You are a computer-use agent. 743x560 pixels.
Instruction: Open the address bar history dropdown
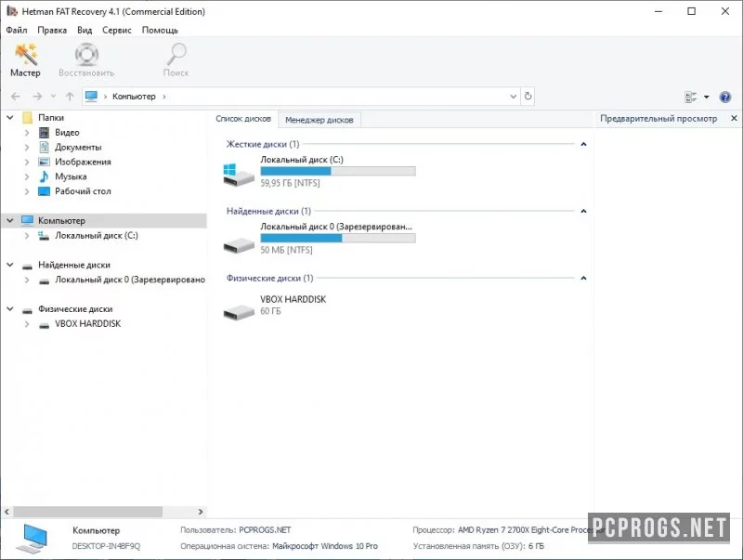514,97
